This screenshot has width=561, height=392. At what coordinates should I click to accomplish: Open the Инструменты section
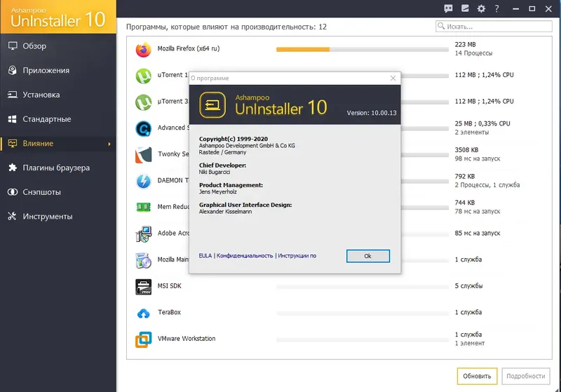pyautogui.click(x=58, y=216)
